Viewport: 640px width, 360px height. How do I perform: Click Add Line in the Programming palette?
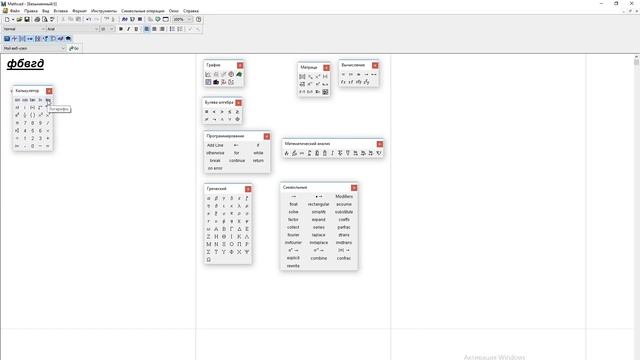coord(215,145)
